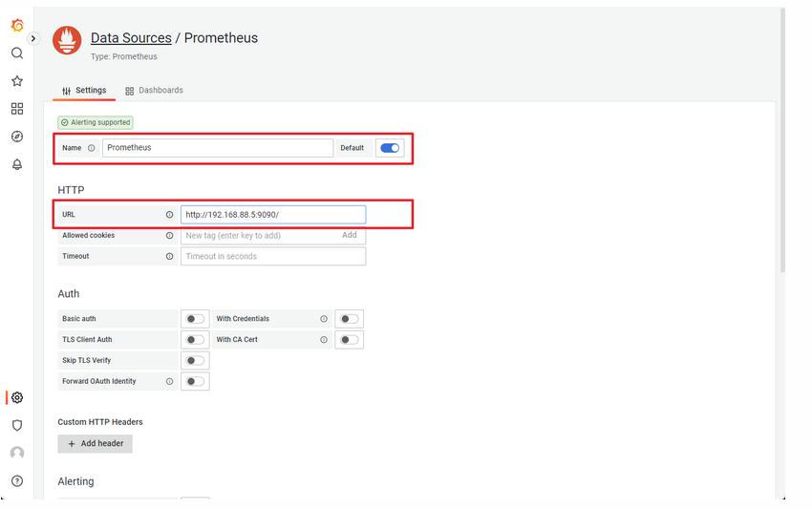Open Starred items via the star icon
This screenshot has height=510, width=812.
(17, 81)
